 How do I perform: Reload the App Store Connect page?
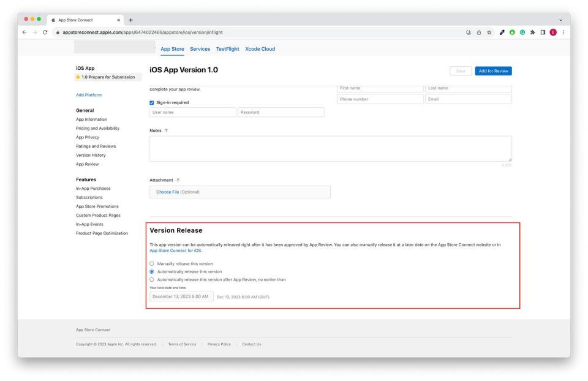coord(45,32)
